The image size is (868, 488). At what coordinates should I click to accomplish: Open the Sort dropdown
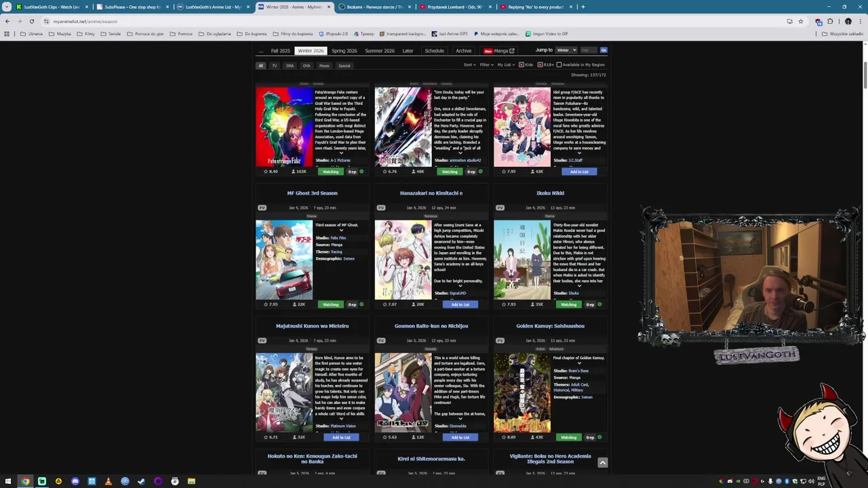pyautogui.click(x=469, y=64)
